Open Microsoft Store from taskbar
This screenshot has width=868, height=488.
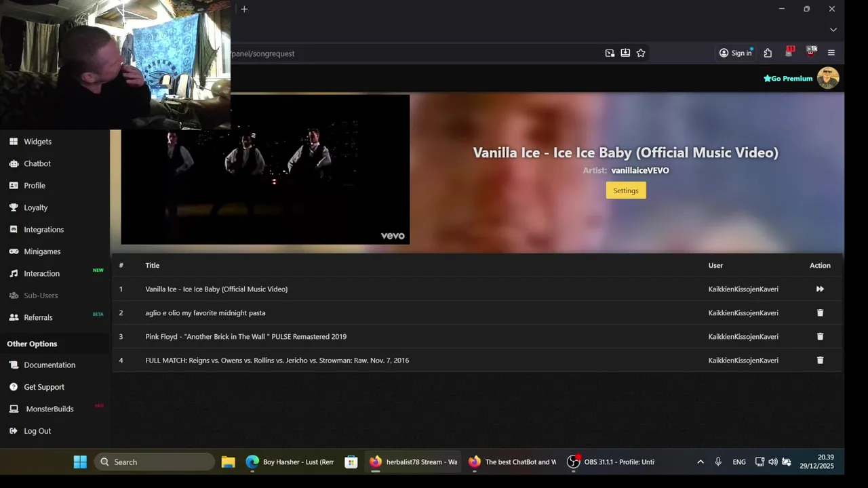(x=351, y=462)
